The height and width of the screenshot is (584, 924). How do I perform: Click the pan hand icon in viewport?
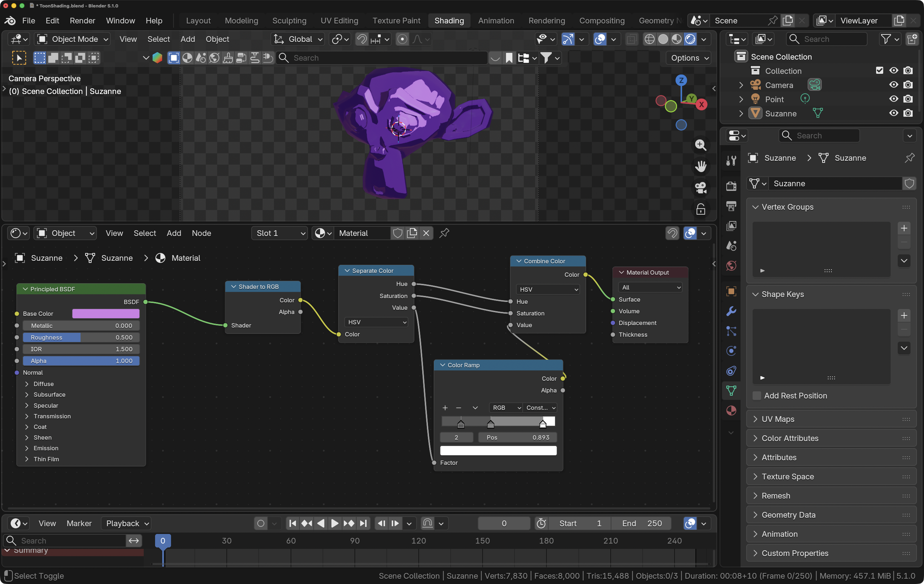(701, 166)
